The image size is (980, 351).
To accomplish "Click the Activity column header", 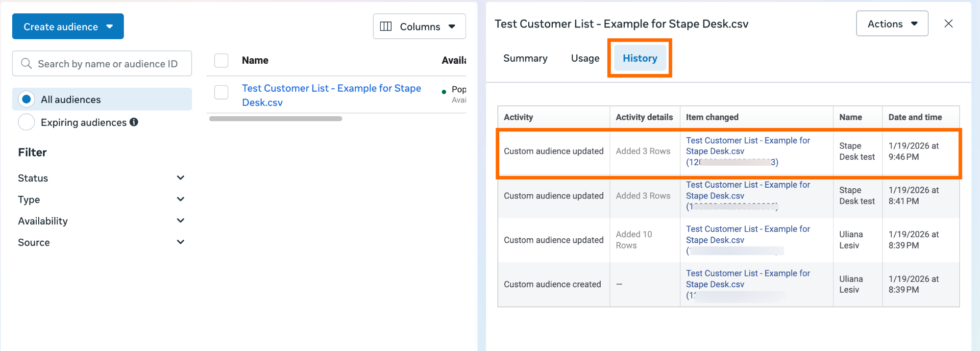I will click(x=518, y=117).
